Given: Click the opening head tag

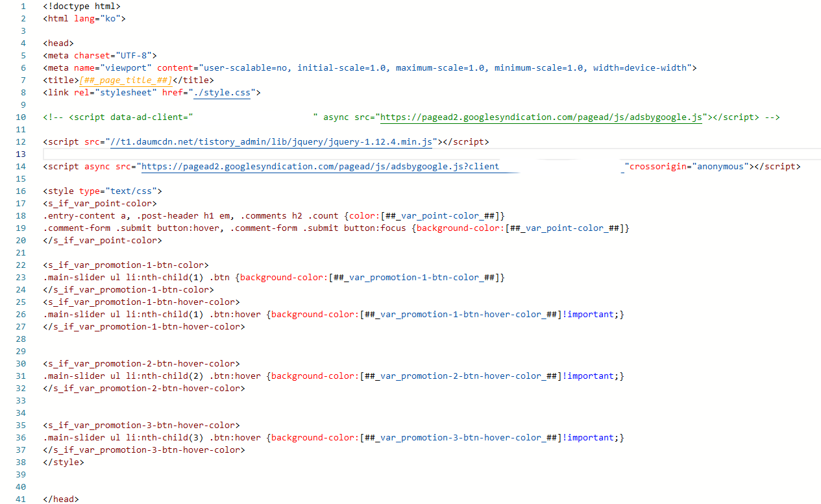Looking at the screenshot, I should click(58, 43).
